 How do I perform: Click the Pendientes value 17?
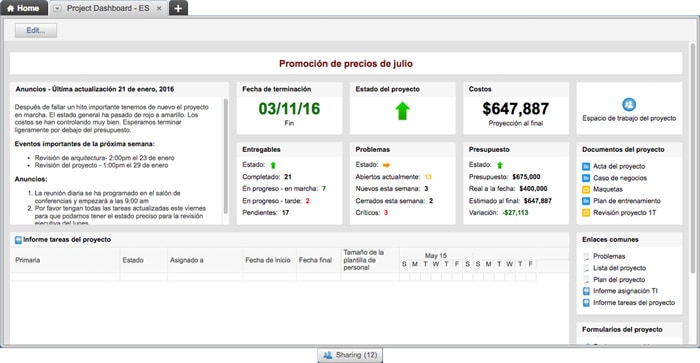pyautogui.click(x=285, y=213)
